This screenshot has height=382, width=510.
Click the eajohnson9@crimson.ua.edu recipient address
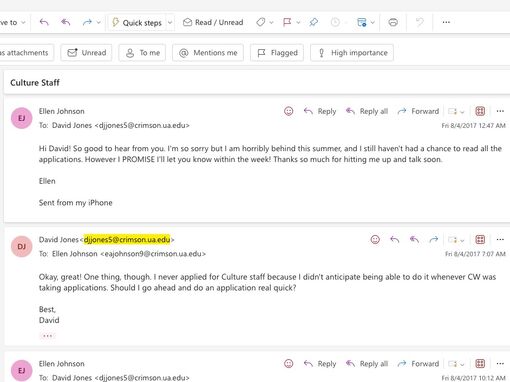click(153, 254)
